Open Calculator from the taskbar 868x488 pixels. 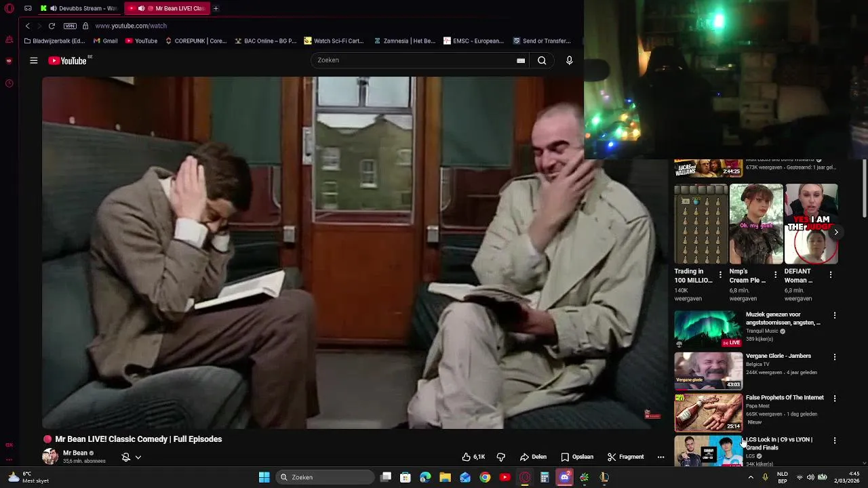click(545, 477)
